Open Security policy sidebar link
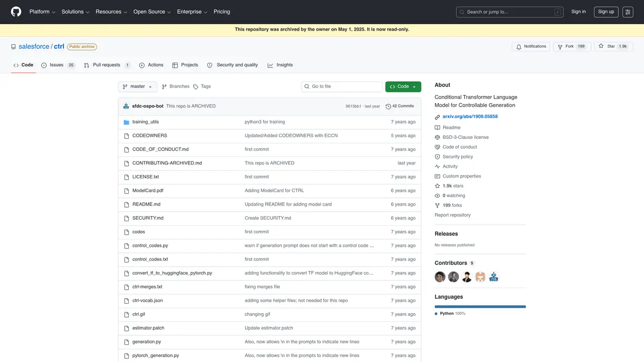Screen dimensions: 644x362 click(454, 157)
